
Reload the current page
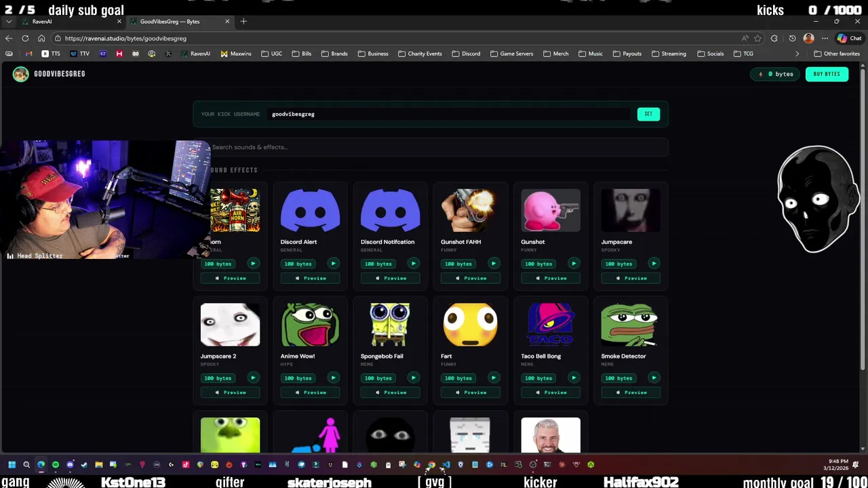click(25, 39)
